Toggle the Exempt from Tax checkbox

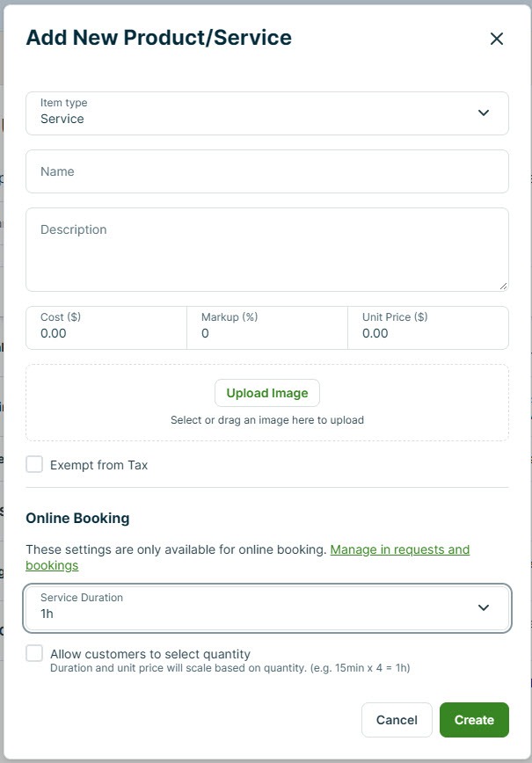click(x=34, y=464)
